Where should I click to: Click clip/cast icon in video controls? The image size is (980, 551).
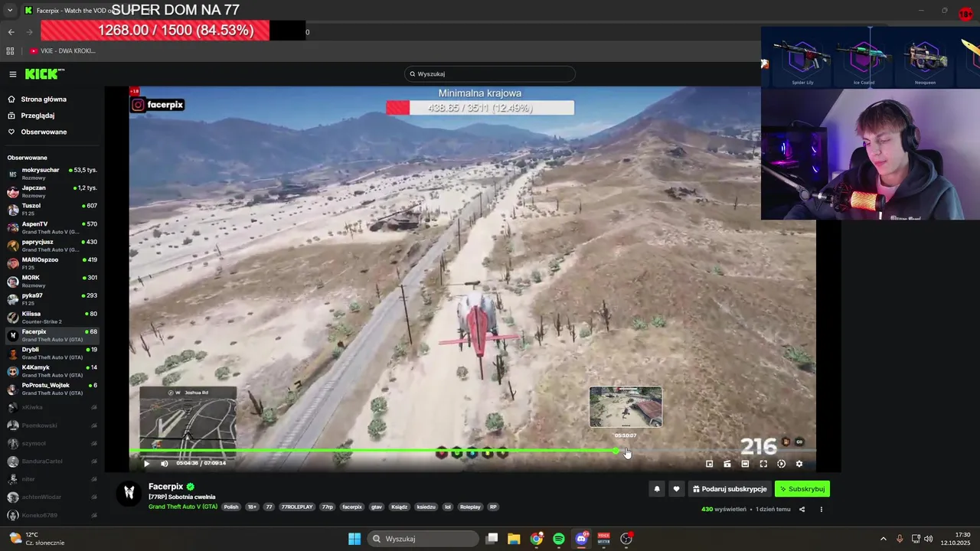(727, 464)
